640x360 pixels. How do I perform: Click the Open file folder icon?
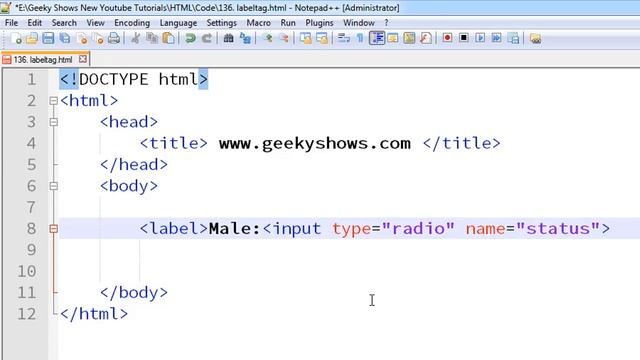pos(32,38)
